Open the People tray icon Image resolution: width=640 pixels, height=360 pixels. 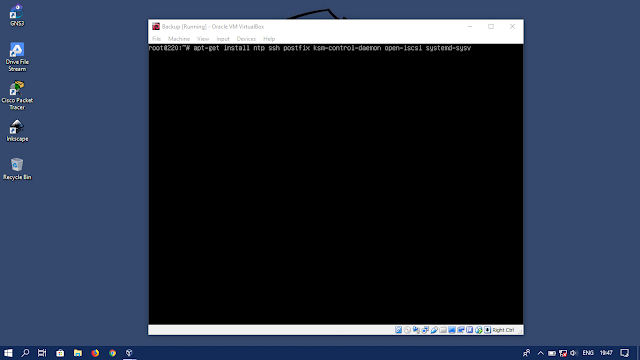527,353
